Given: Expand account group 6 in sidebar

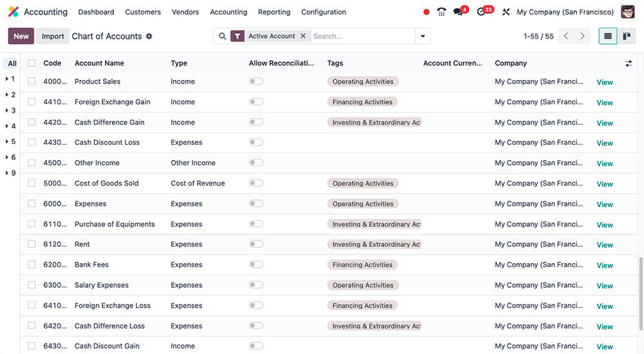Looking at the screenshot, I should click(10, 157).
